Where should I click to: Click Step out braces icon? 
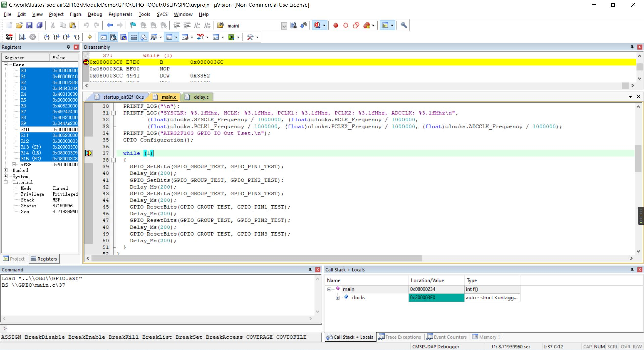tap(66, 37)
